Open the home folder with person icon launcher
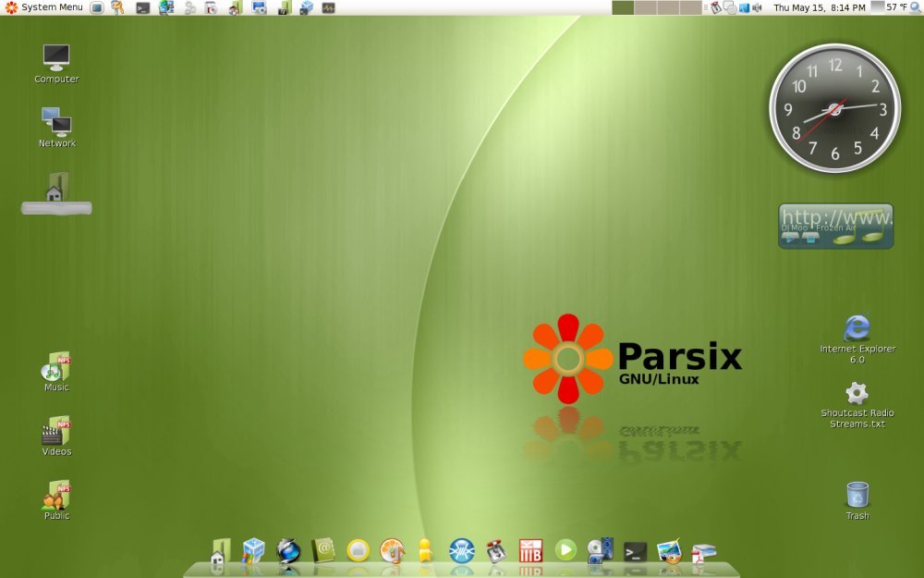The width and height of the screenshot is (924, 578). [236, 7]
